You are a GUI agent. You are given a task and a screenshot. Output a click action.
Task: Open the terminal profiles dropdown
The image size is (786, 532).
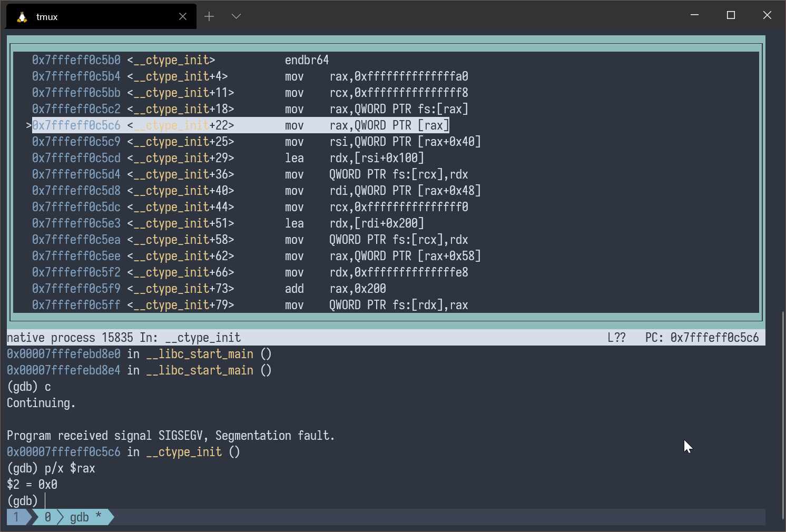point(236,16)
